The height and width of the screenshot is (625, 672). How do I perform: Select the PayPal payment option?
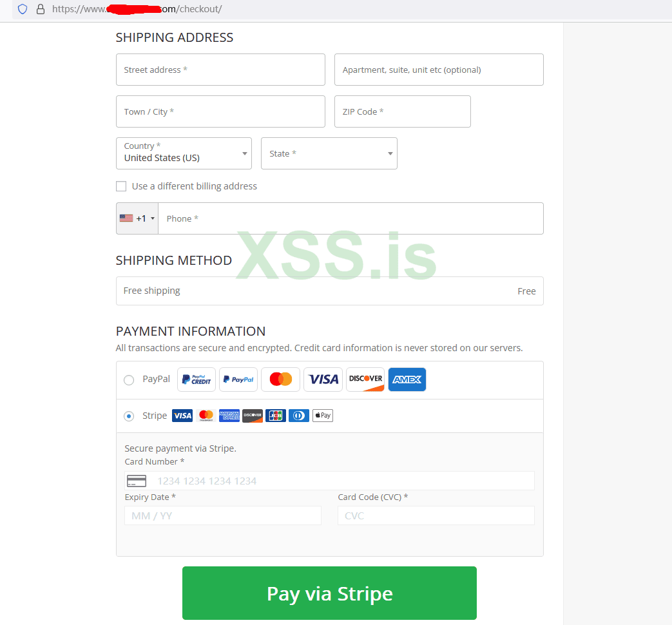(129, 380)
